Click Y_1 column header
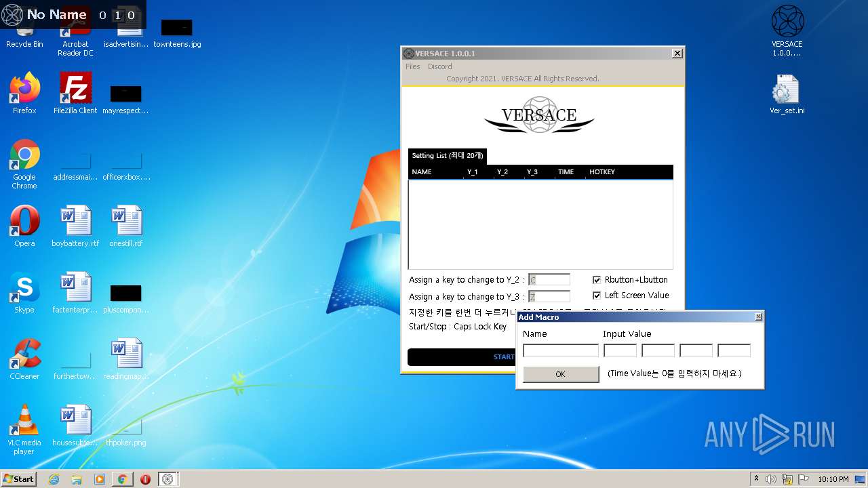 click(479, 172)
